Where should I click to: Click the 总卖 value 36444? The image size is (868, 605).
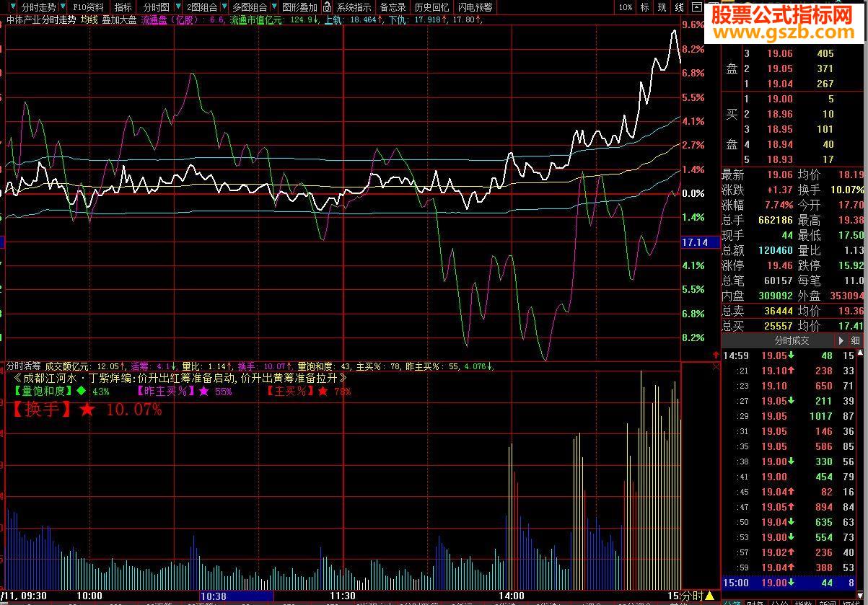tap(777, 311)
